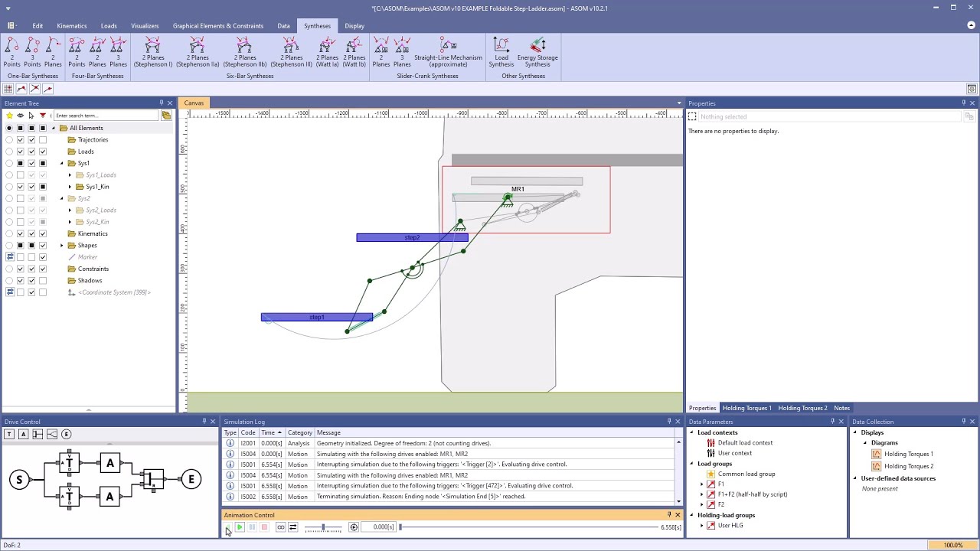
Task: Expand the Shapes tree node
Action: pos(62,245)
